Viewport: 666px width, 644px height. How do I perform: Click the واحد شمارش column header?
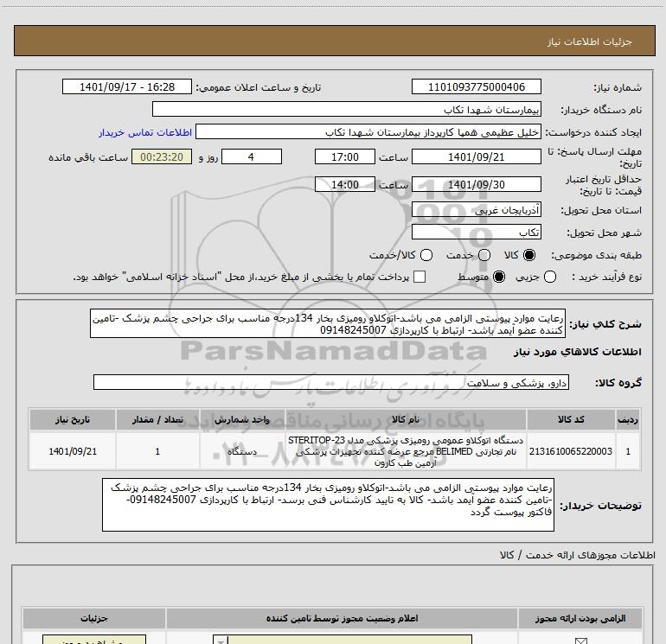click(x=241, y=420)
